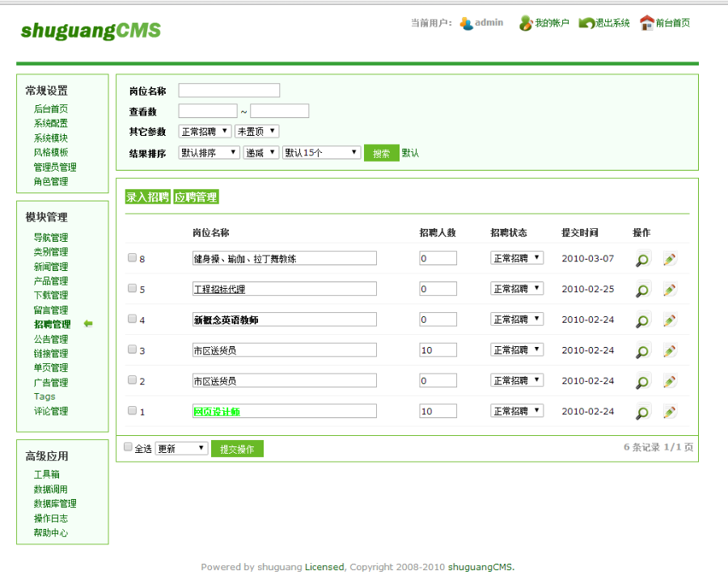Enable the 全选 select-all checkbox
The image size is (728, 588).
click(x=127, y=446)
